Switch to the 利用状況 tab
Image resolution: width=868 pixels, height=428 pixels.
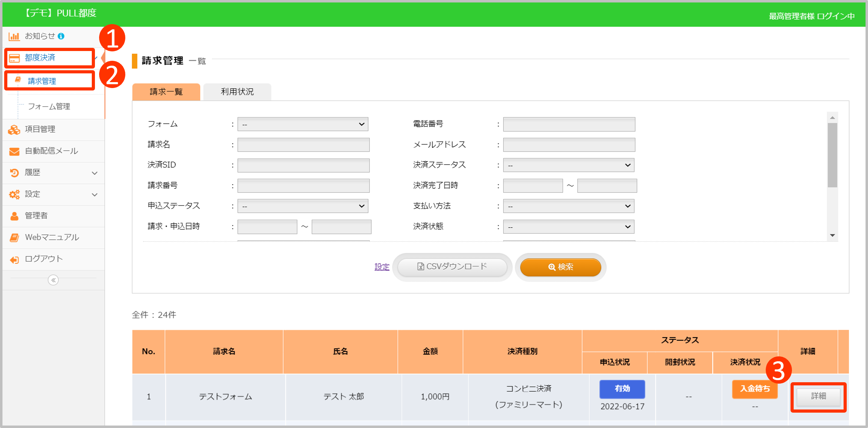coord(237,92)
